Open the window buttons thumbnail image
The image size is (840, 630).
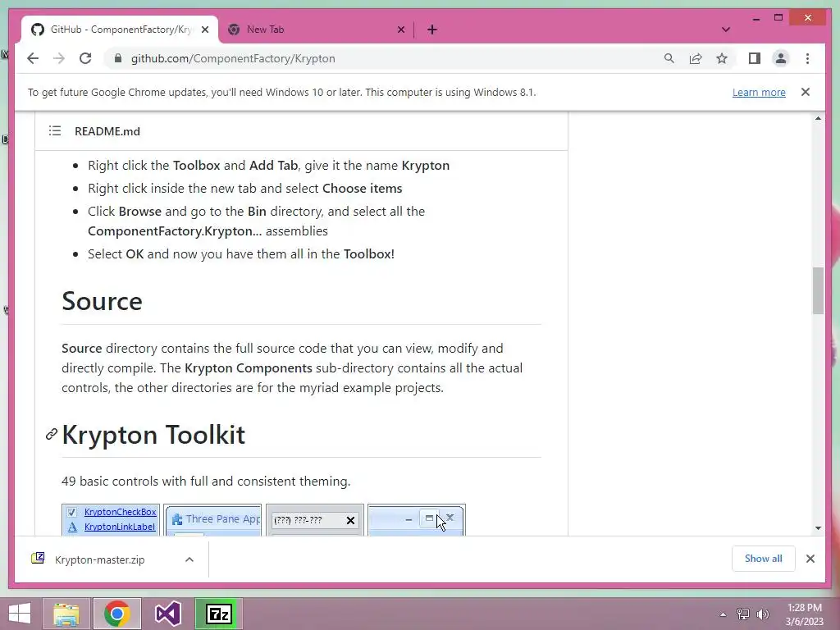click(x=416, y=519)
